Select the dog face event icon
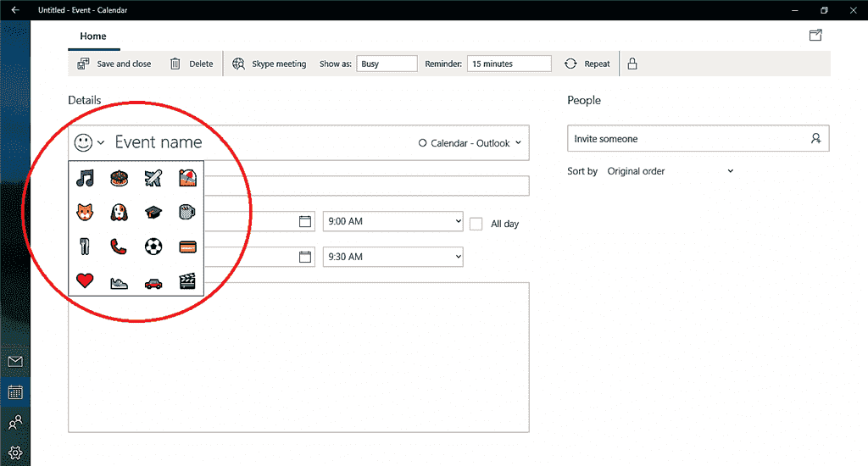The height and width of the screenshot is (466, 868). 119,212
